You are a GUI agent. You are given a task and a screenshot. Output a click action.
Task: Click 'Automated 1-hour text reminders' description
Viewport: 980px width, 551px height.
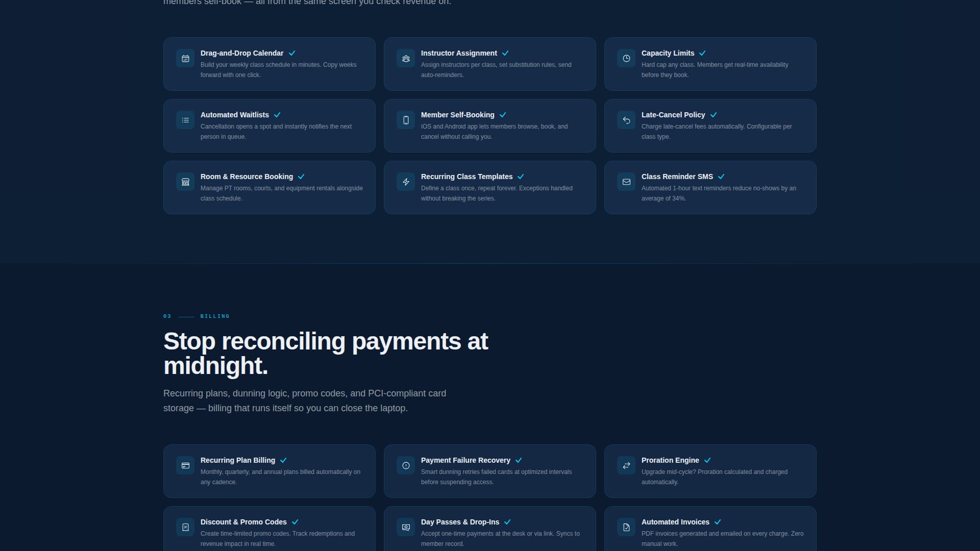point(719,193)
